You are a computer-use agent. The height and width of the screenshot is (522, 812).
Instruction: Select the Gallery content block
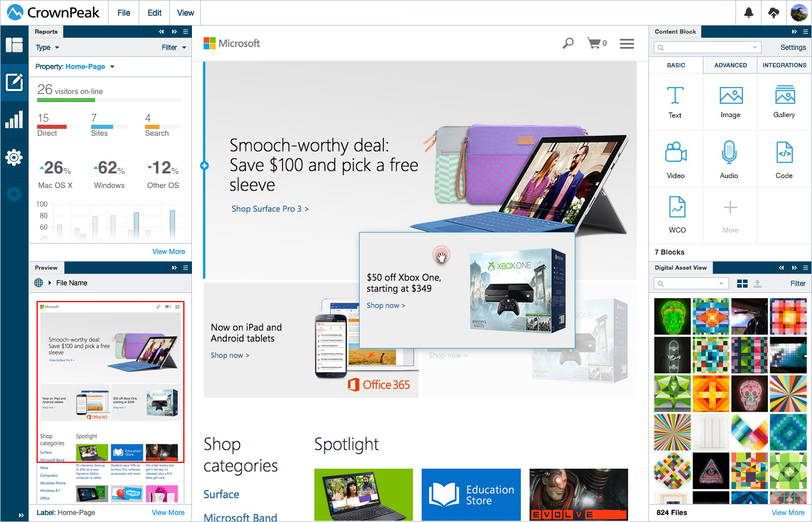coord(785,102)
